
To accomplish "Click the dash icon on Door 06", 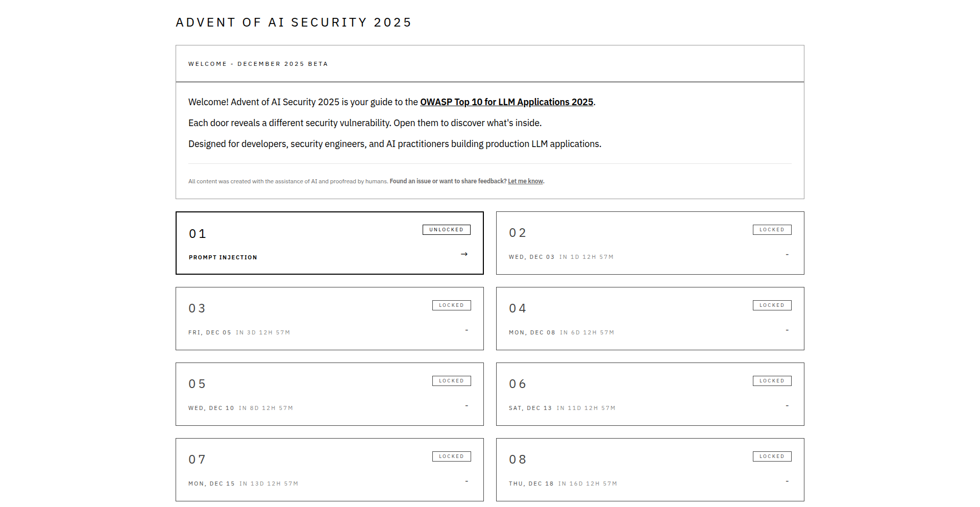I will click(x=787, y=406).
